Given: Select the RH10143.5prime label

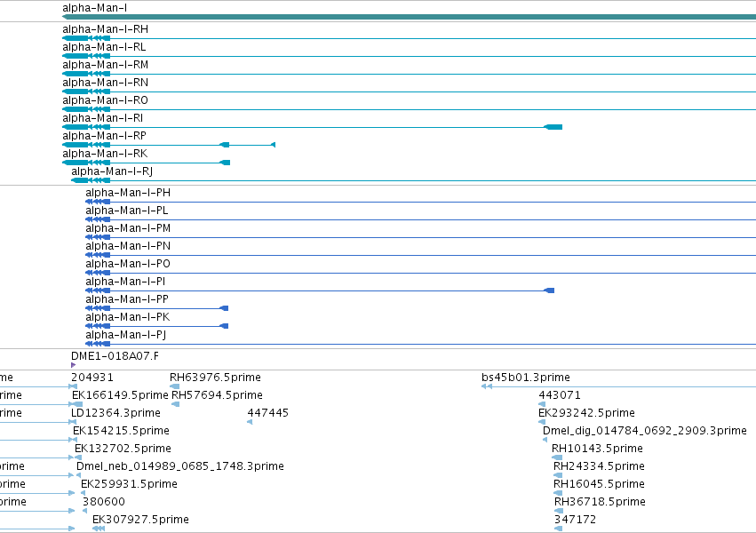Looking at the screenshot, I should click(x=597, y=449).
